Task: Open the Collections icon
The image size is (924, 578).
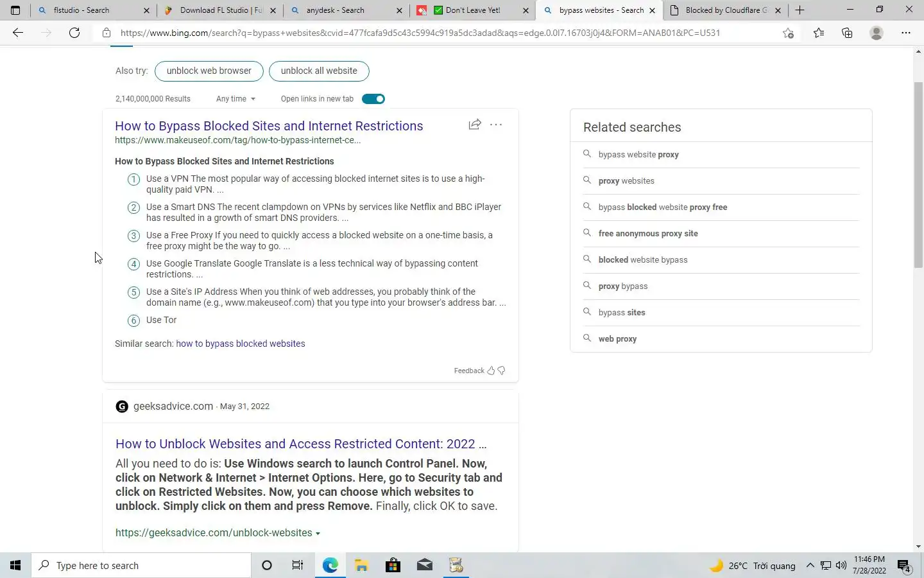Action: click(847, 33)
